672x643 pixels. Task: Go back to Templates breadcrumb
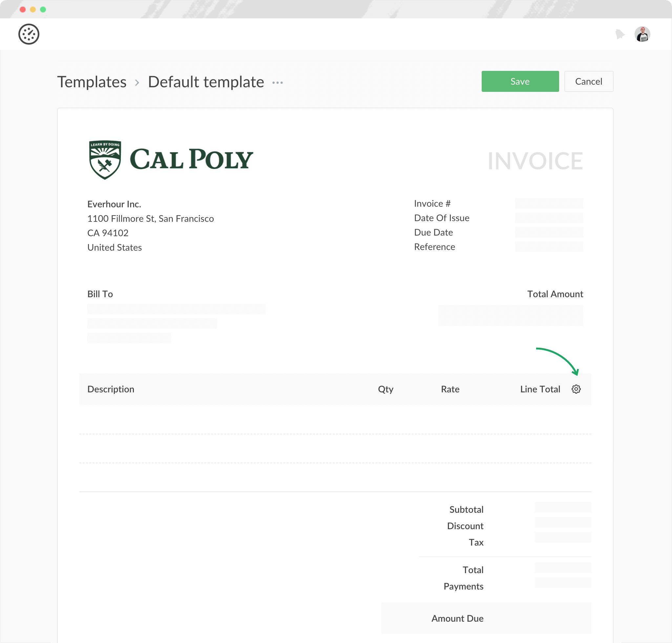[92, 82]
